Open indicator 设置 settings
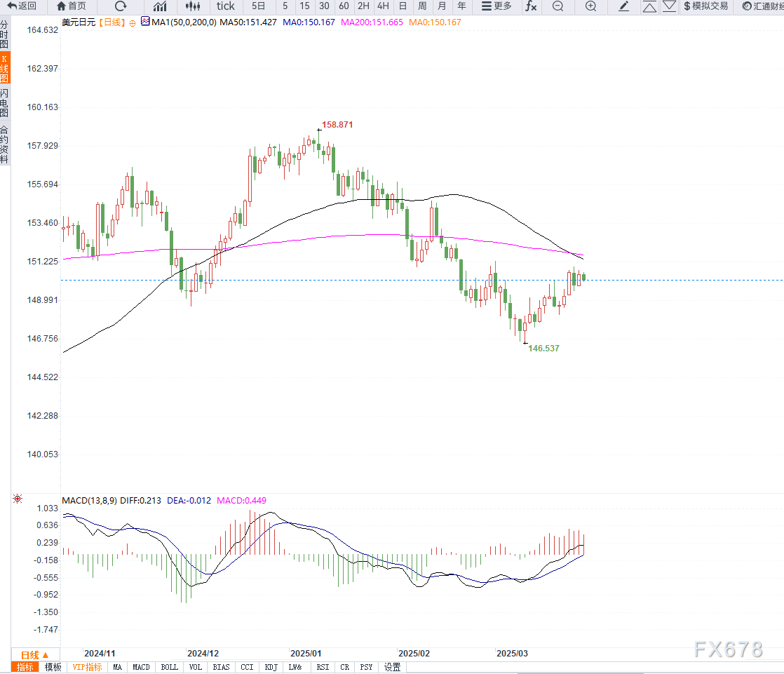Image resolution: width=784 pixels, height=674 pixels. [393, 667]
